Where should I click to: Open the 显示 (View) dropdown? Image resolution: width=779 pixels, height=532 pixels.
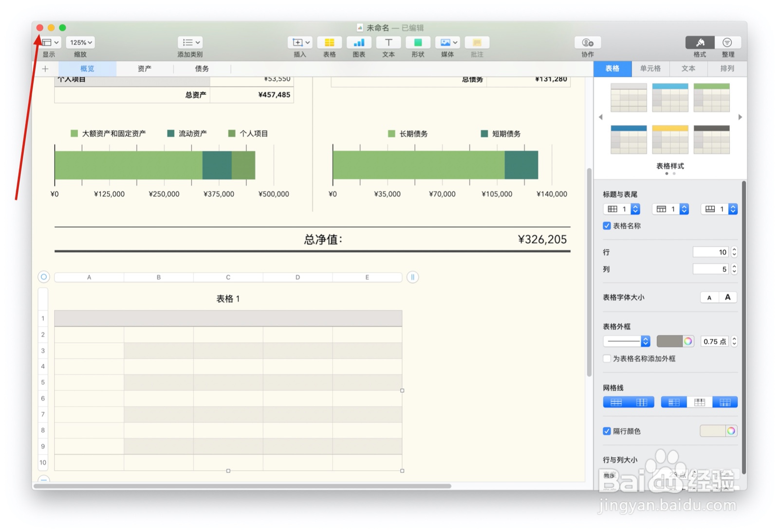pyautogui.click(x=49, y=43)
